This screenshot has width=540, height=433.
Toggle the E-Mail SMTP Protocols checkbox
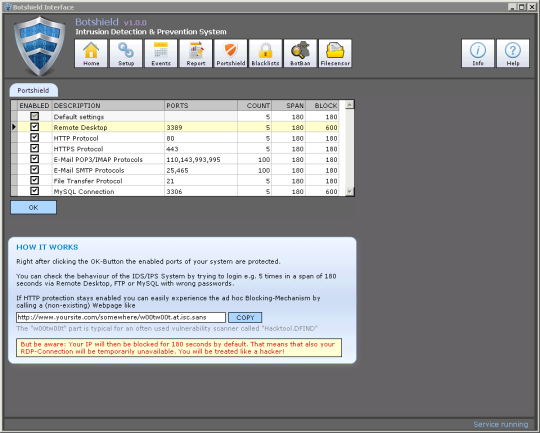click(x=34, y=170)
